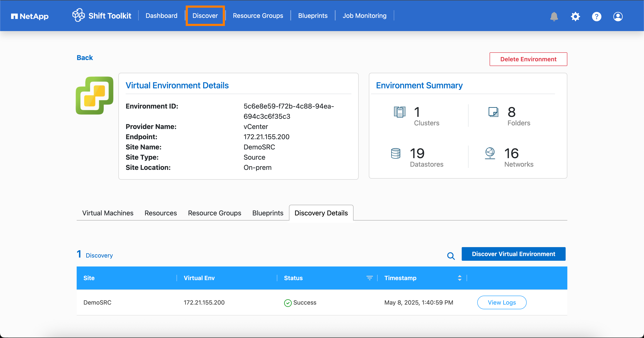This screenshot has height=338, width=644.
Task: Click the Virtual Environment Details heading
Action: 177,85
